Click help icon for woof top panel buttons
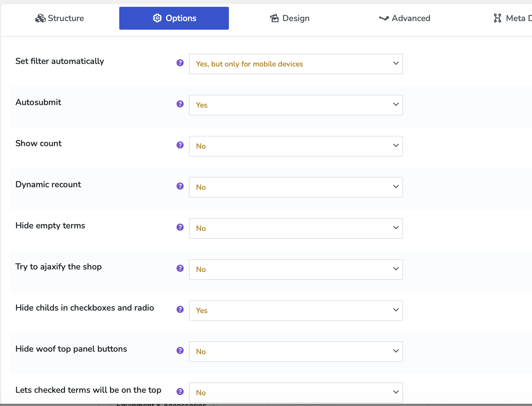The width and height of the screenshot is (532, 406). (x=180, y=351)
